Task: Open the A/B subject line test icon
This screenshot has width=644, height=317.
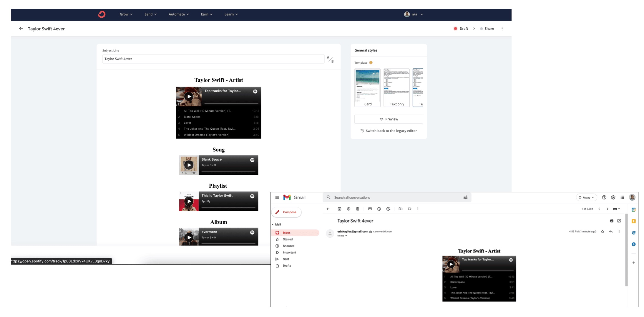Action: tap(330, 59)
